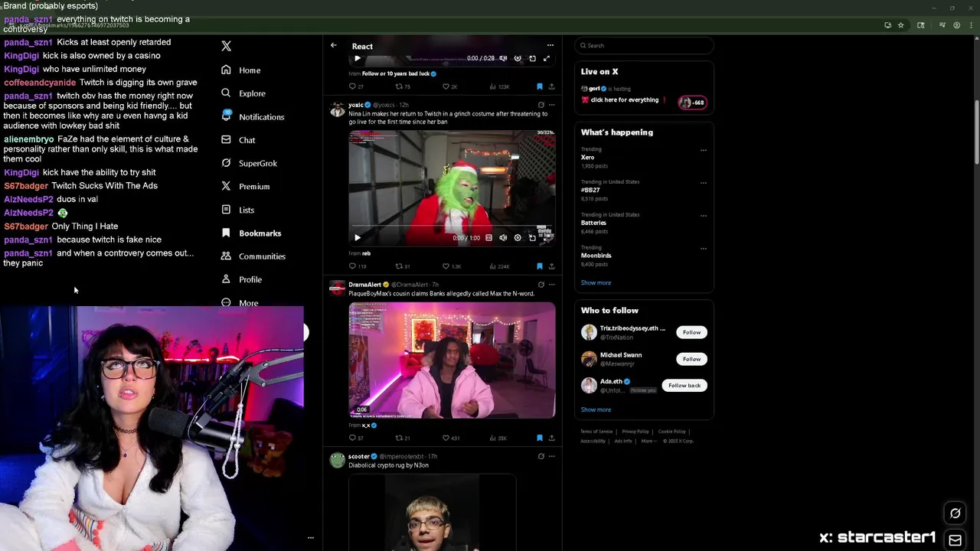Click the browser bookmark star icon

(900, 25)
